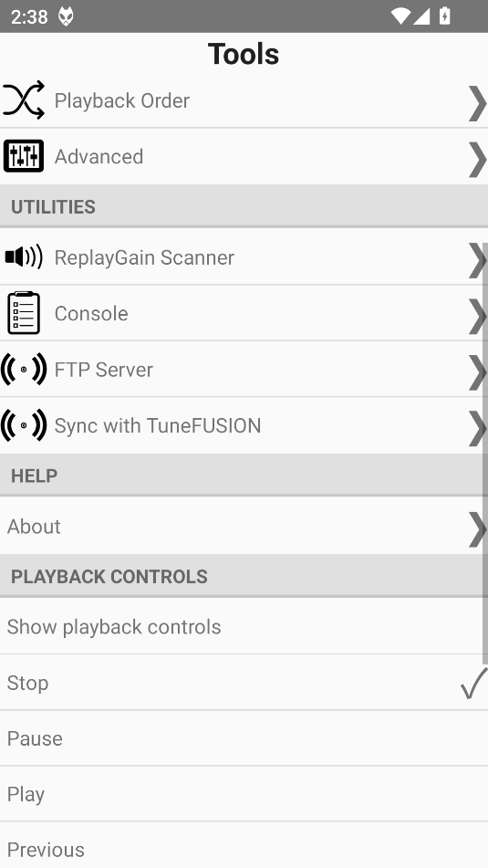This screenshot has height=868, width=488.
Task: Expand Advanced settings using its chevron arrow
Action: pos(476,160)
